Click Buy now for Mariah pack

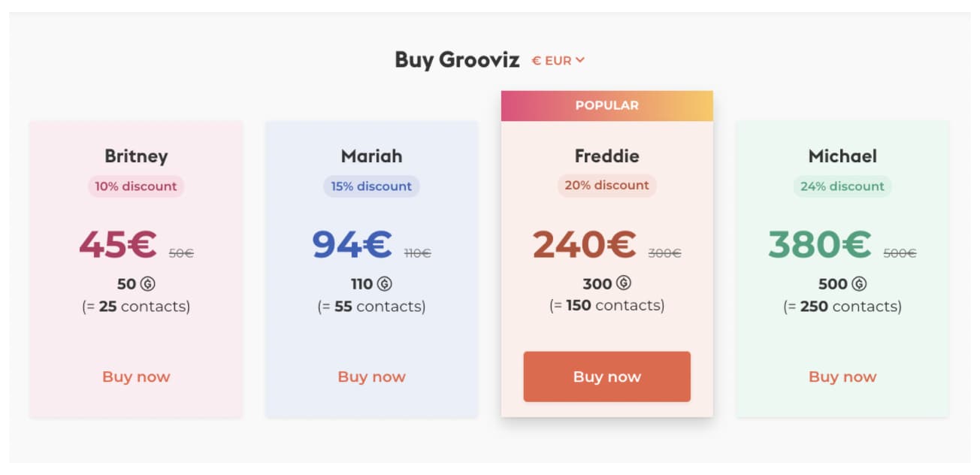(371, 377)
